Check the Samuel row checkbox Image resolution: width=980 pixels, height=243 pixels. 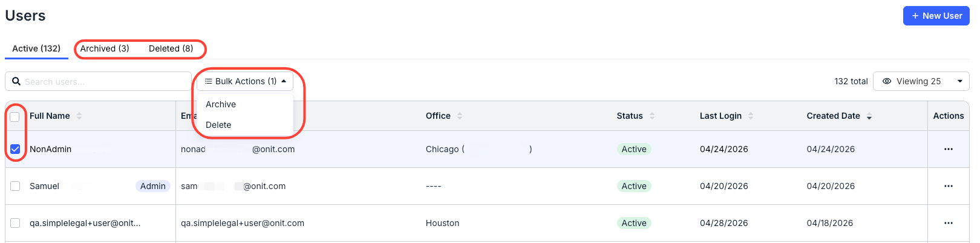click(x=15, y=186)
